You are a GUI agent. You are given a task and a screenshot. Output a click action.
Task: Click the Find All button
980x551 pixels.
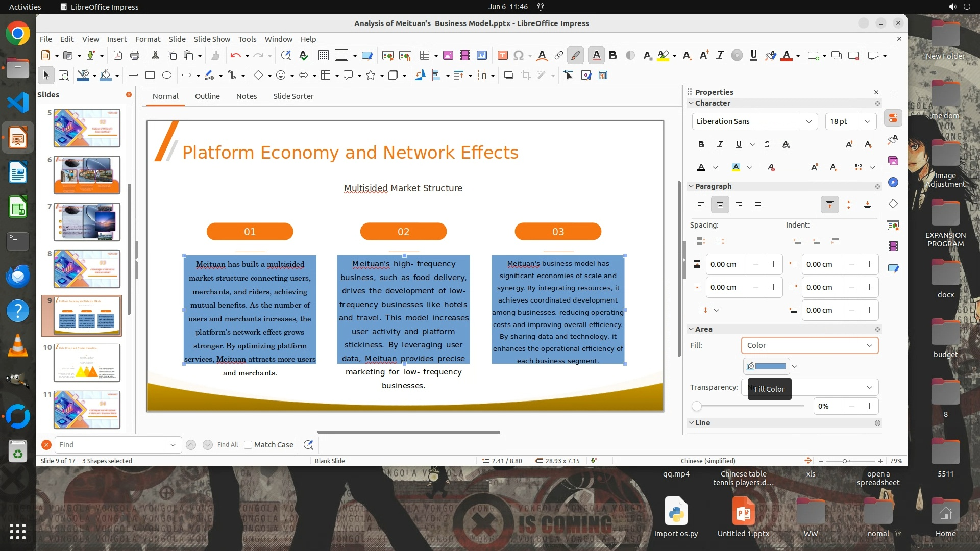point(227,445)
